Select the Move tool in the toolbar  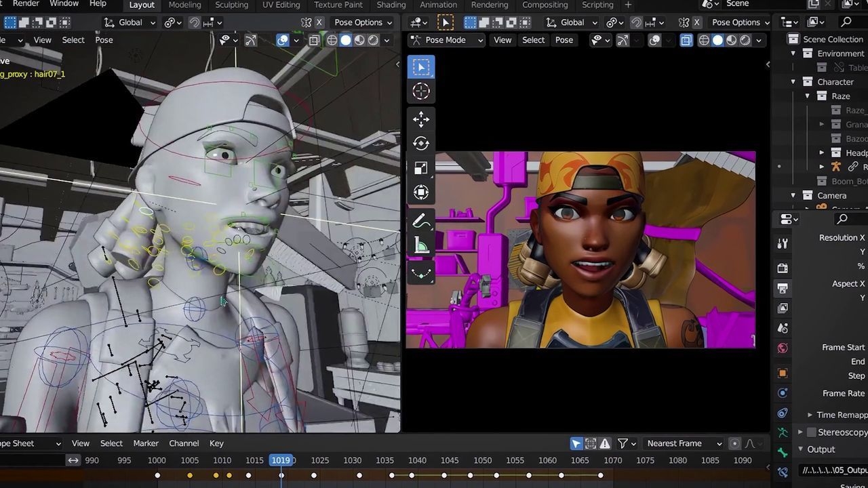(421, 119)
